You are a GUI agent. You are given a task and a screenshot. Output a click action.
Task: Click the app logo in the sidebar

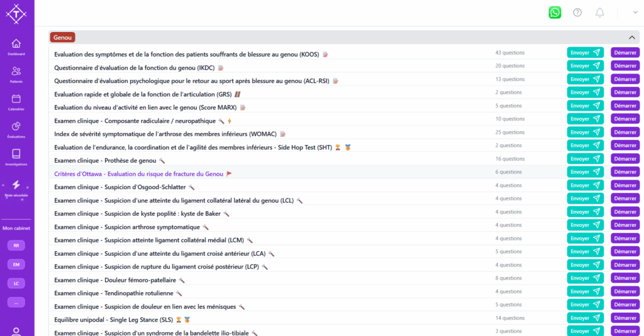[x=16, y=14]
